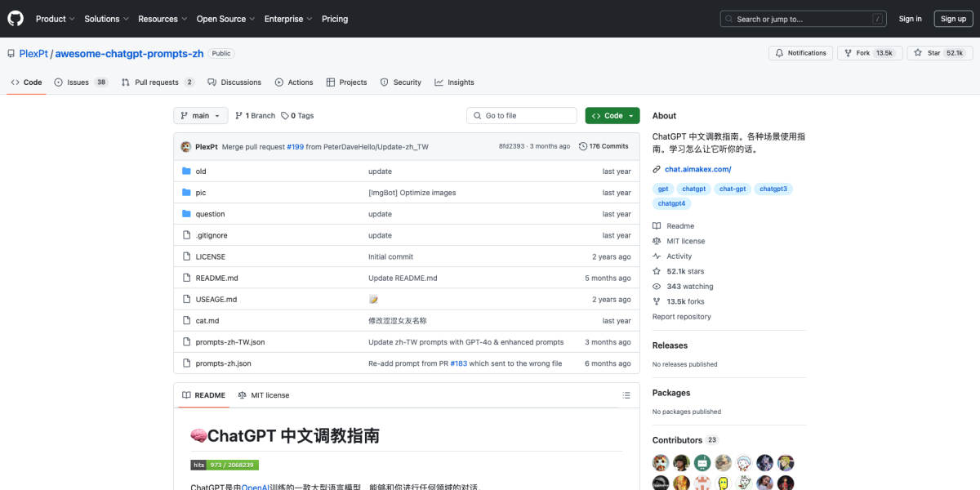This screenshot has width=980, height=490.
Task: Fork the repository
Action: pos(870,52)
